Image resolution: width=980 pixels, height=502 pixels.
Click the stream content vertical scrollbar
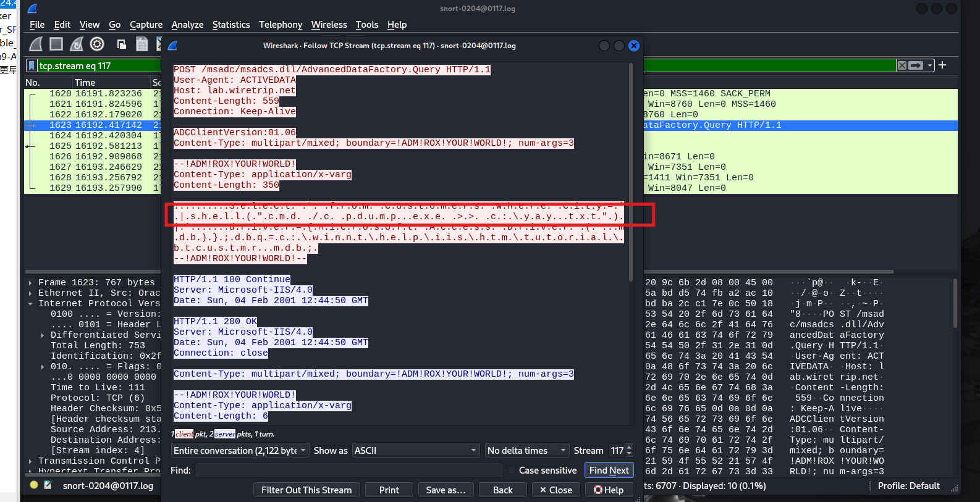(x=630, y=173)
